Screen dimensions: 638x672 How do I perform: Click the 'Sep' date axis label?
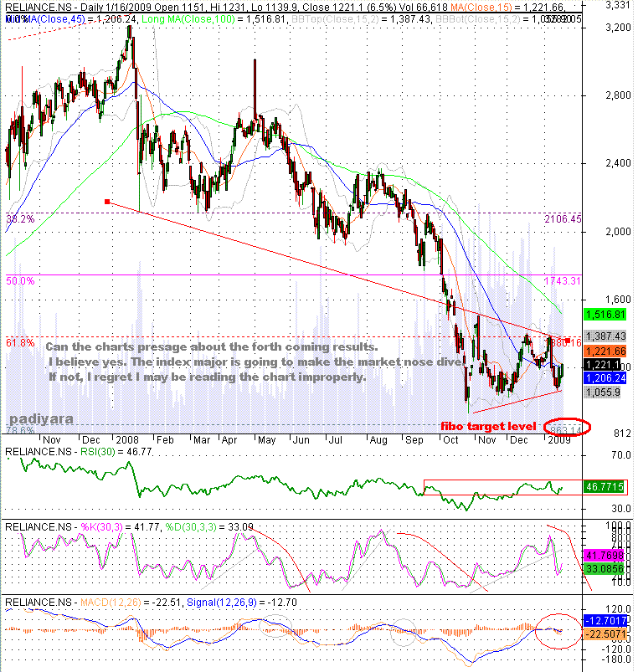click(414, 440)
